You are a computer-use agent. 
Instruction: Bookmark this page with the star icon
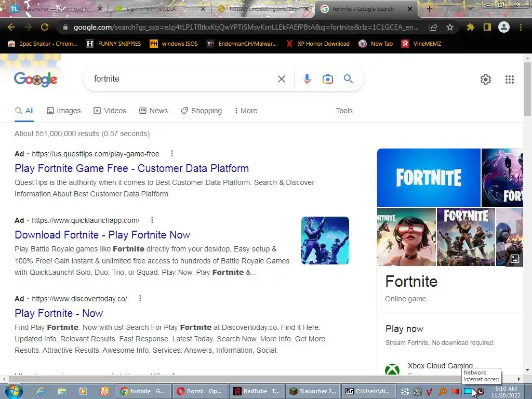tap(450, 27)
